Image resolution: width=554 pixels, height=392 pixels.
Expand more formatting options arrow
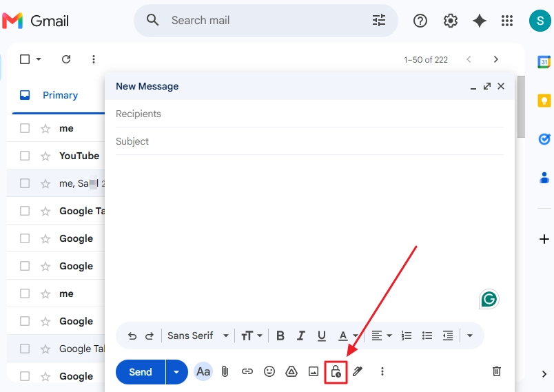(x=469, y=336)
